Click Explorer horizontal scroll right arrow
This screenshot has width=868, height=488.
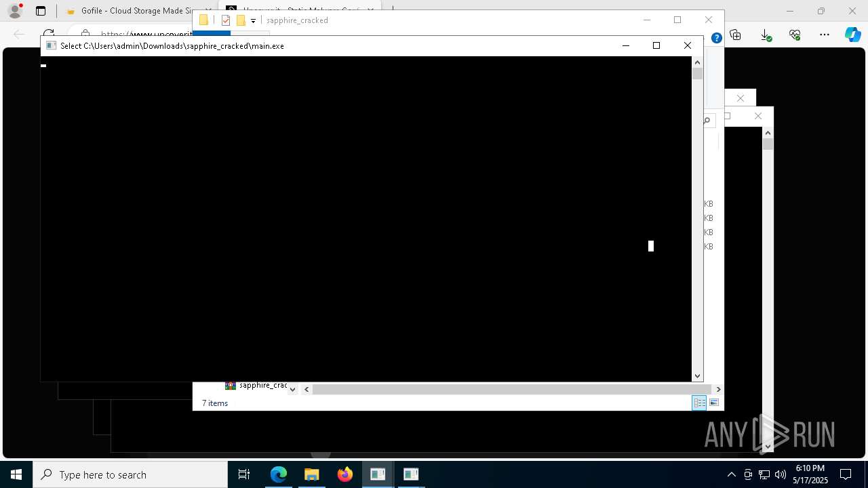pyautogui.click(x=718, y=389)
